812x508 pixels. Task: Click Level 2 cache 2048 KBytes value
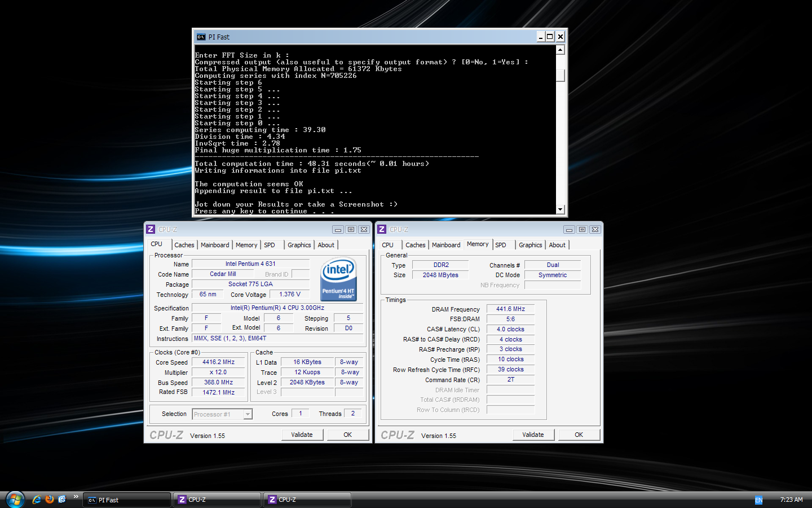point(307,383)
